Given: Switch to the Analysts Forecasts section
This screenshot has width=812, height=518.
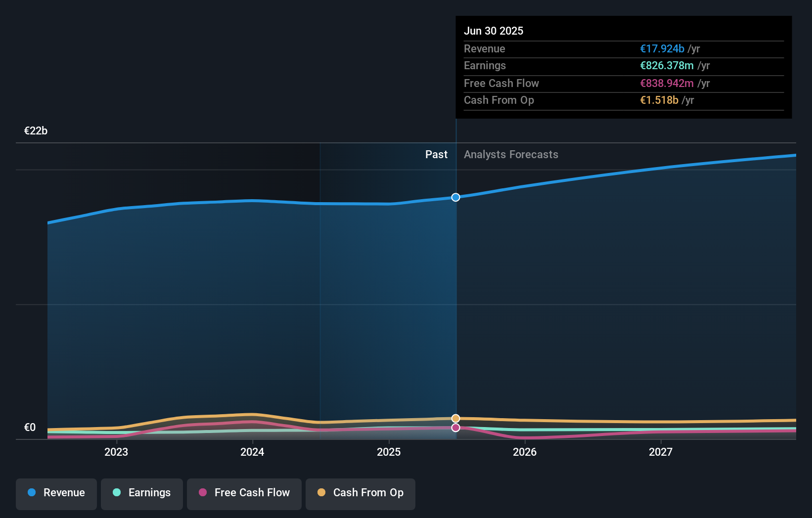Looking at the screenshot, I should 511,154.
